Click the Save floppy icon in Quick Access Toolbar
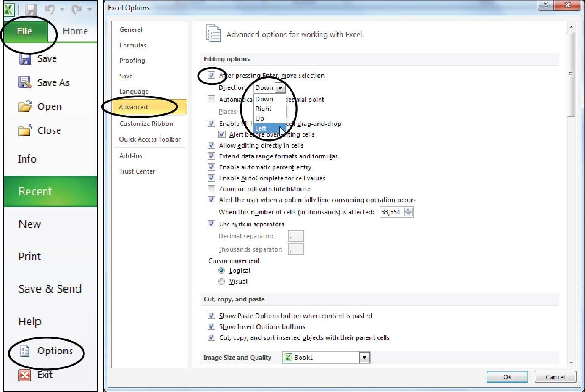585x392 pixels. pyautogui.click(x=31, y=9)
